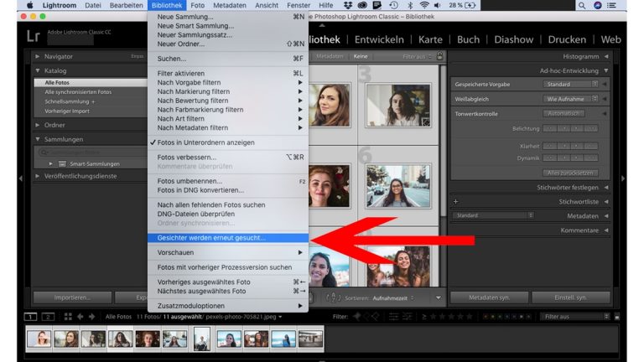The height and width of the screenshot is (362, 644).
Task: Select the first filmstrip thumbnail
Action: tap(39, 338)
